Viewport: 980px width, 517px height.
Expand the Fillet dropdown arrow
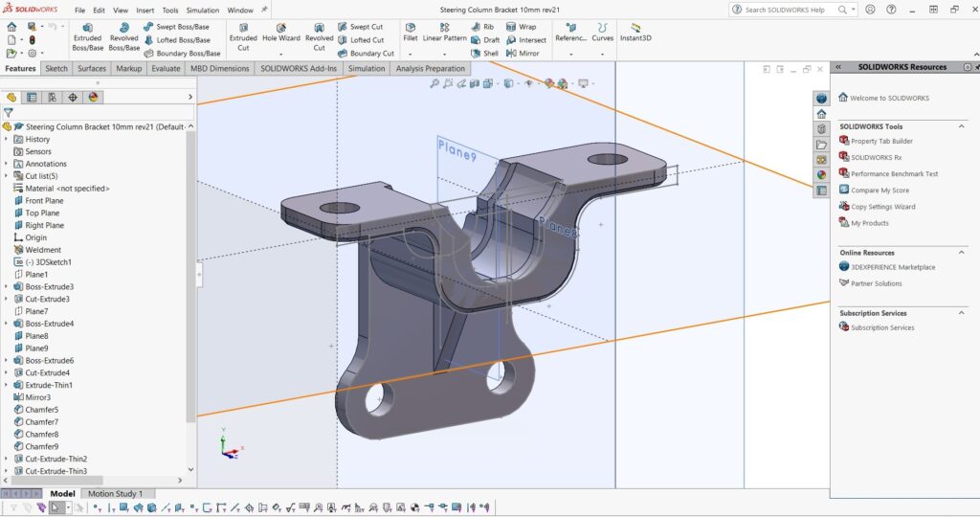(410, 55)
